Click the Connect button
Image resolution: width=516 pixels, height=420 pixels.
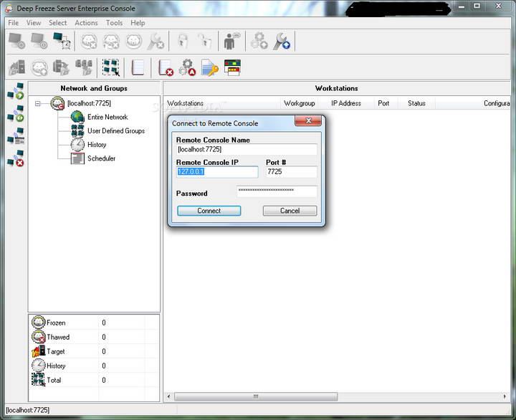pos(209,211)
